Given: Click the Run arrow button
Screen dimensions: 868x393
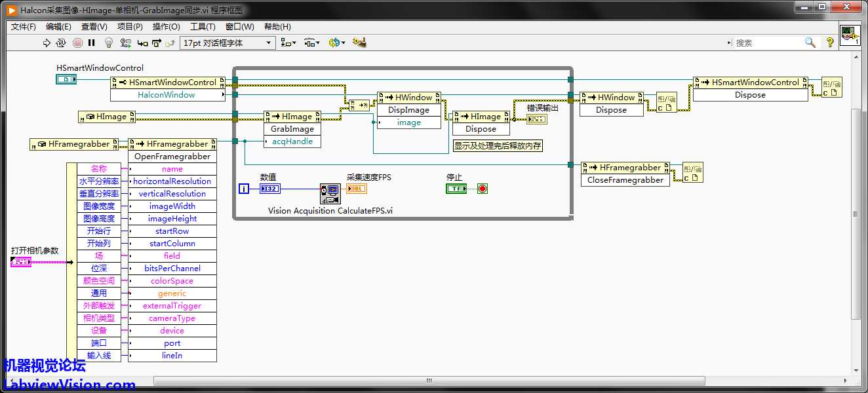Looking at the screenshot, I should (47, 43).
